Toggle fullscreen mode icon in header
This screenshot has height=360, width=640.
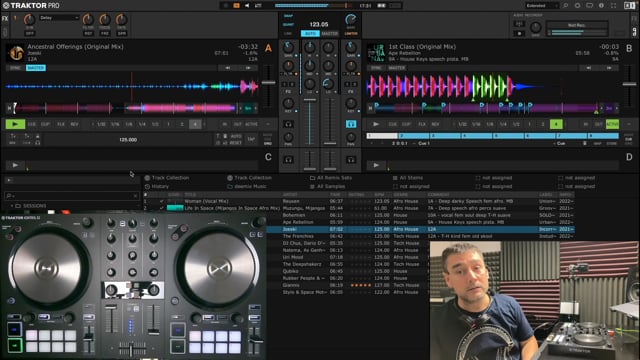[x=613, y=6]
